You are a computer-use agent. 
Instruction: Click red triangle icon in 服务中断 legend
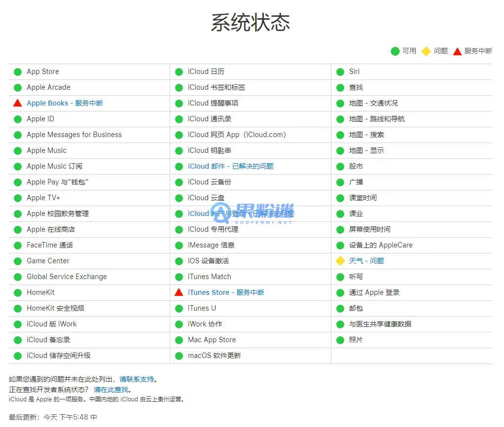click(x=457, y=51)
